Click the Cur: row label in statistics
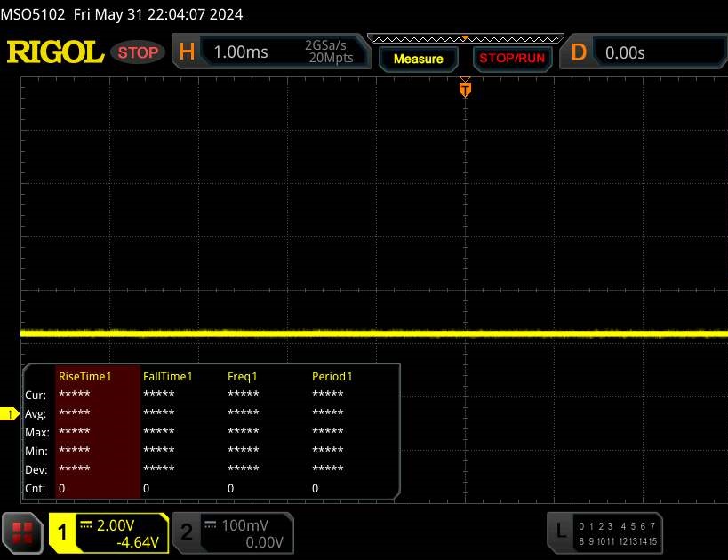728x560 pixels. click(36, 396)
